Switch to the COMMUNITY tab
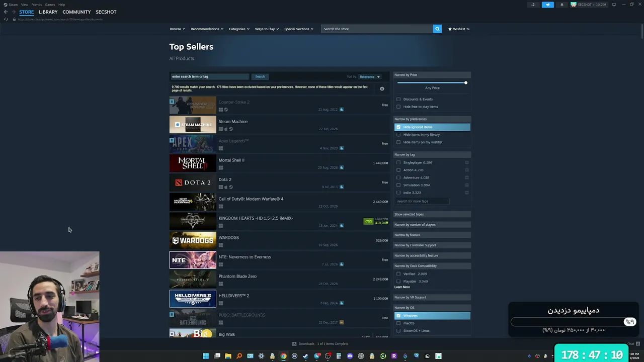Screen dimensions: 644x362 tap(76, 12)
